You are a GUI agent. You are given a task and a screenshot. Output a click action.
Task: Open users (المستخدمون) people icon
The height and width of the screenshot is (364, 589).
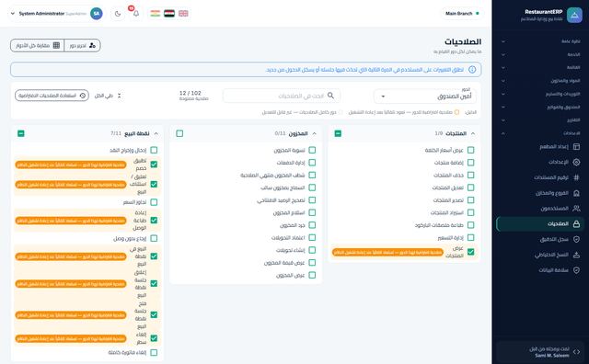pyautogui.click(x=576, y=209)
